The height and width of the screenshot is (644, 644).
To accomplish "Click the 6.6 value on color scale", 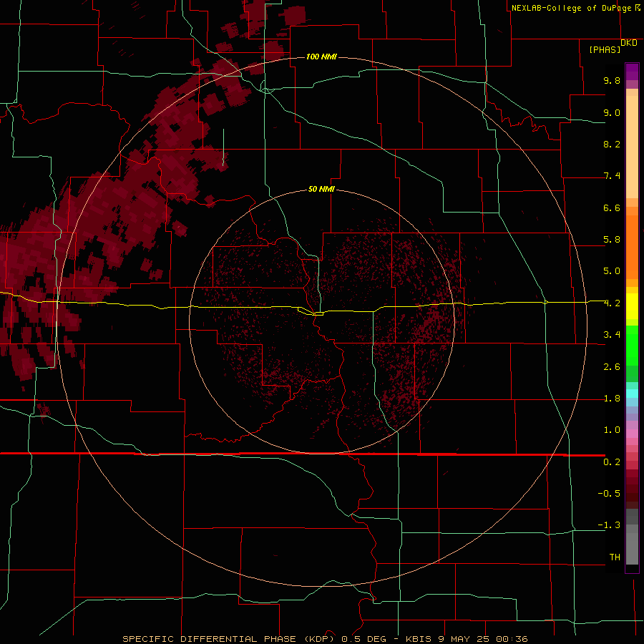I will tap(612, 208).
